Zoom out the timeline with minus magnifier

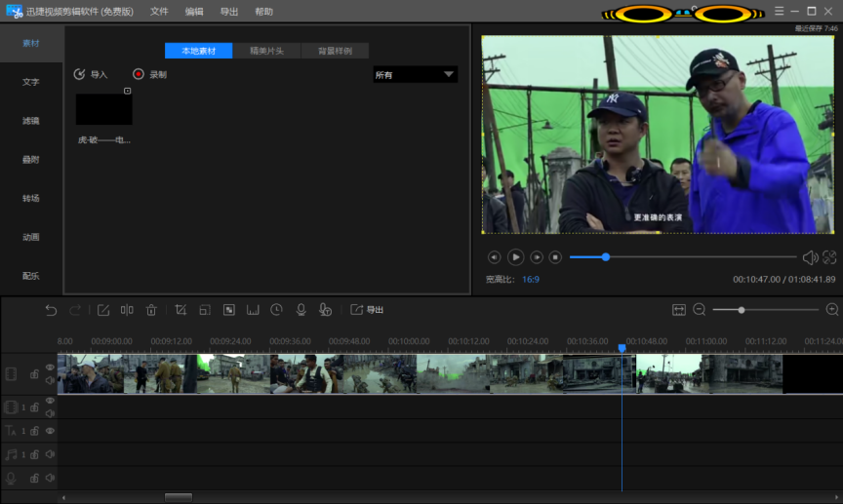700,310
